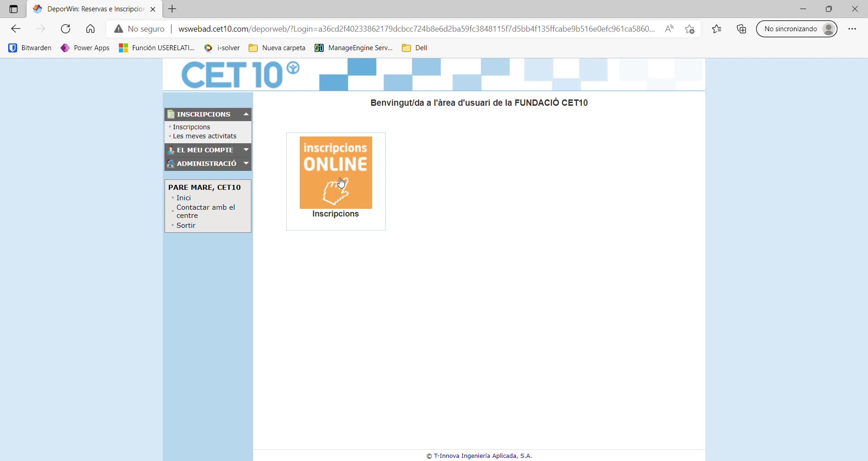Click the CET10 logo
This screenshot has width=868, height=461.
(x=240, y=75)
